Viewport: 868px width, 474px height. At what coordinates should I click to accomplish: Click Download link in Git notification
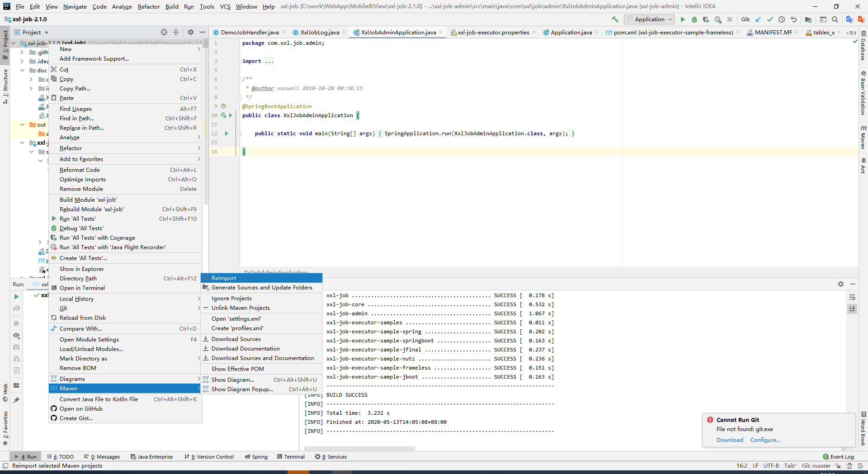pyautogui.click(x=730, y=440)
